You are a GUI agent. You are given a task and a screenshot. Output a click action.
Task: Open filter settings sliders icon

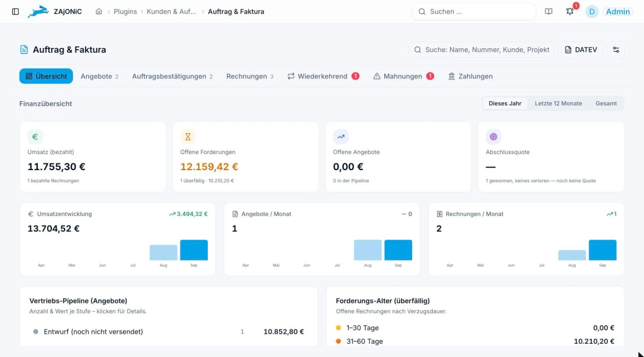(616, 50)
